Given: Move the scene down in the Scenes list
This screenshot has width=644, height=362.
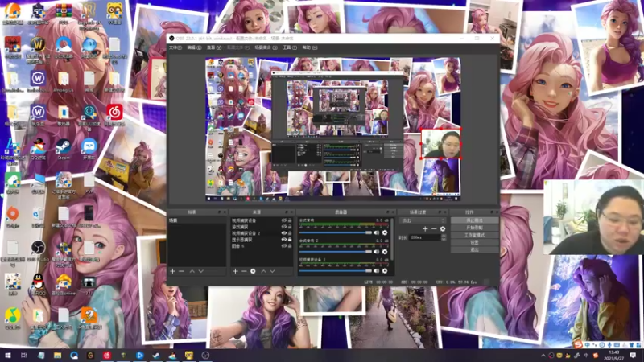Looking at the screenshot, I should pos(200,271).
